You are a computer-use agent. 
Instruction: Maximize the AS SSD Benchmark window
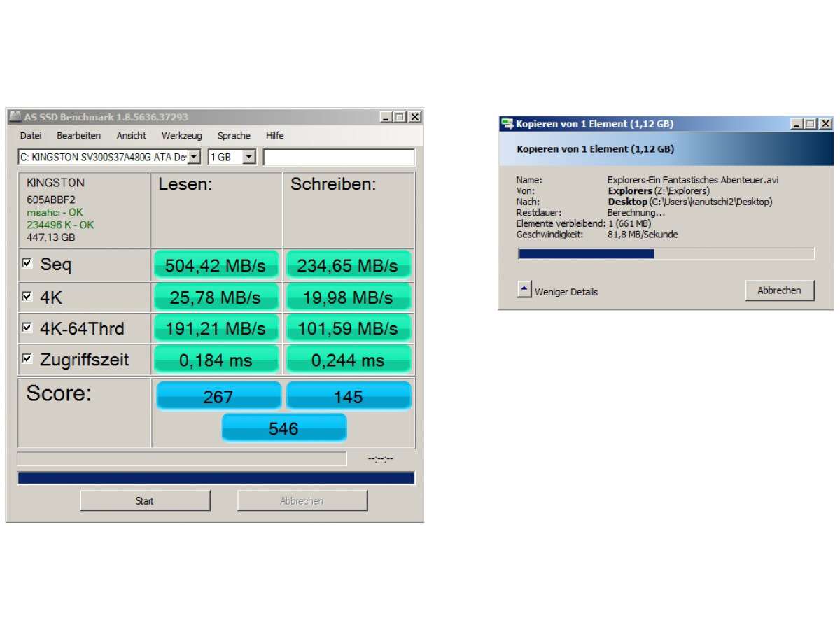[x=400, y=117]
